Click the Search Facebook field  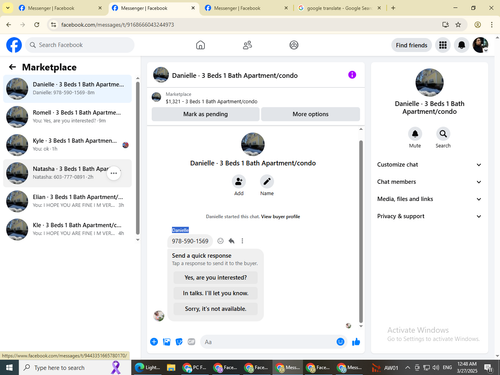pos(80,45)
